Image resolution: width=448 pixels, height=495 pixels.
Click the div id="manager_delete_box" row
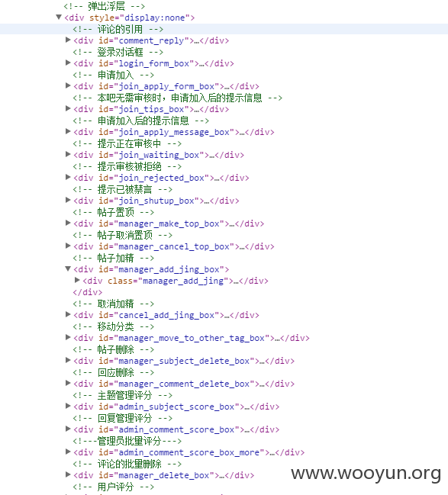(163, 475)
